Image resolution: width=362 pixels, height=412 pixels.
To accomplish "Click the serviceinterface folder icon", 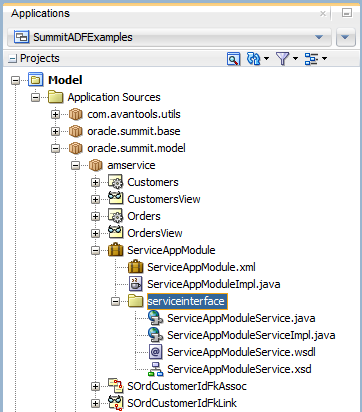I will (136, 301).
